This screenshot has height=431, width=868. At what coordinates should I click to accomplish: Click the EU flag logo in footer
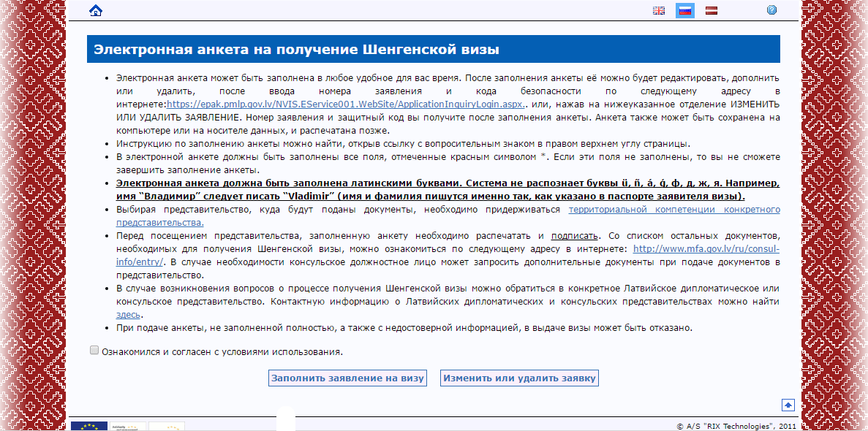[89, 426]
